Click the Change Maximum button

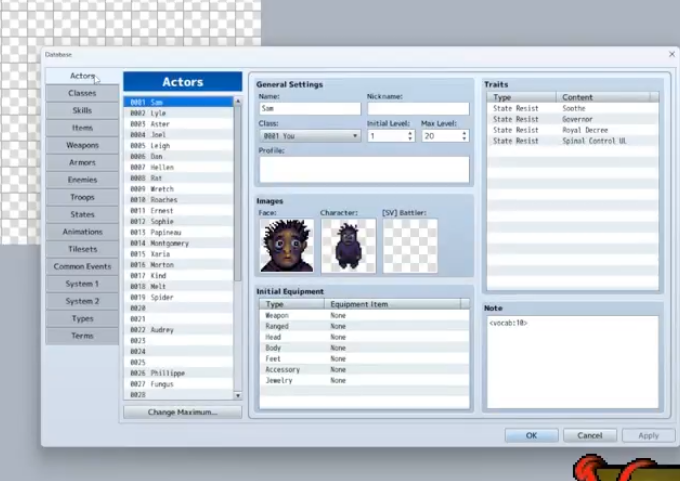point(183,412)
